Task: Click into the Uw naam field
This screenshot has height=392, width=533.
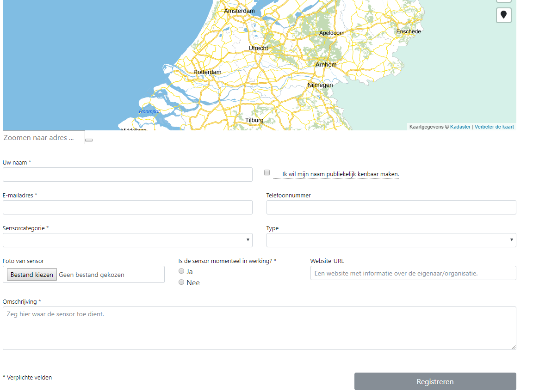Action: 128,174
